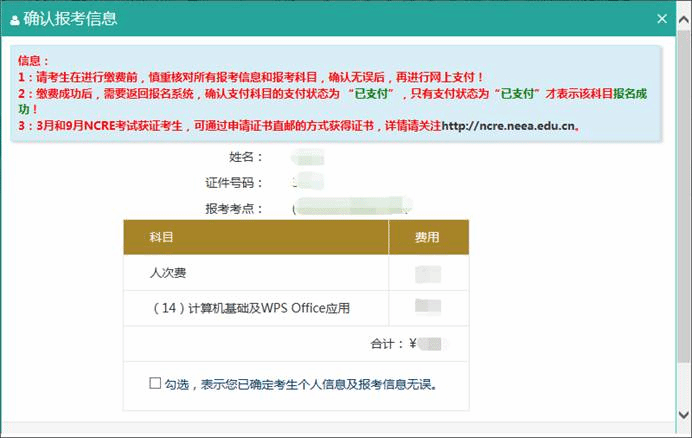The width and height of the screenshot is (692, 438).
Task: Click the scrollbar down arrow
Action: pyautogui.click(x=683, y=413)
